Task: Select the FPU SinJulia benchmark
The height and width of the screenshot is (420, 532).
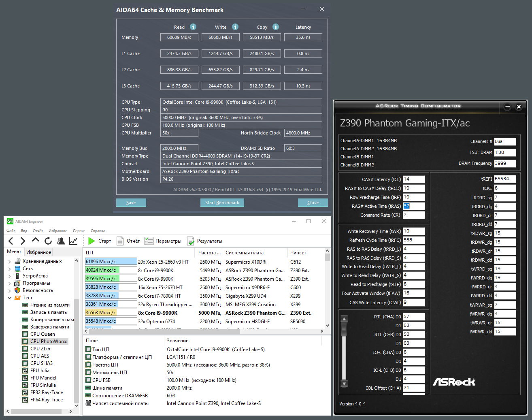Action: [39, 385]
